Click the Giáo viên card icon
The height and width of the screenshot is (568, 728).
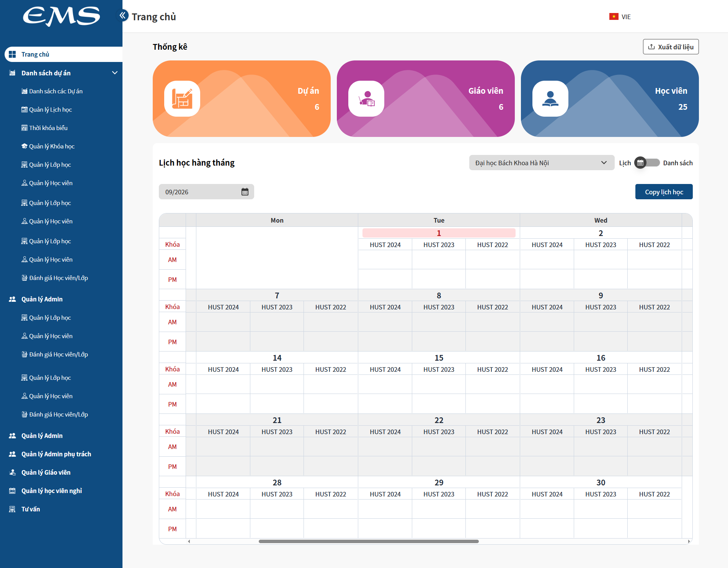coord(366,99)
